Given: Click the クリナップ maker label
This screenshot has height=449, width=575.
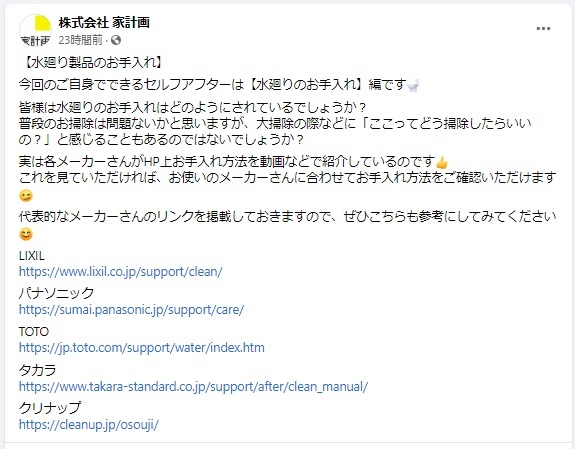Looking at the screenshot, I should click(50, 408).
